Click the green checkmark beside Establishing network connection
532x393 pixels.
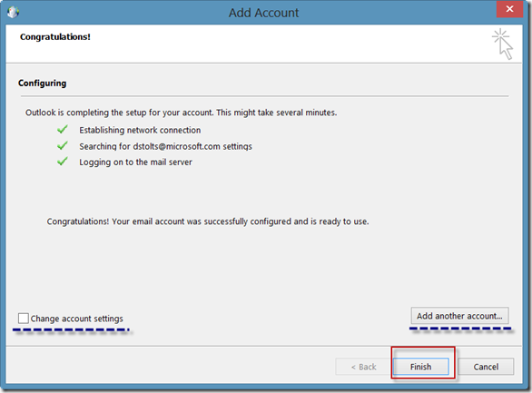[x=63, y=130]
